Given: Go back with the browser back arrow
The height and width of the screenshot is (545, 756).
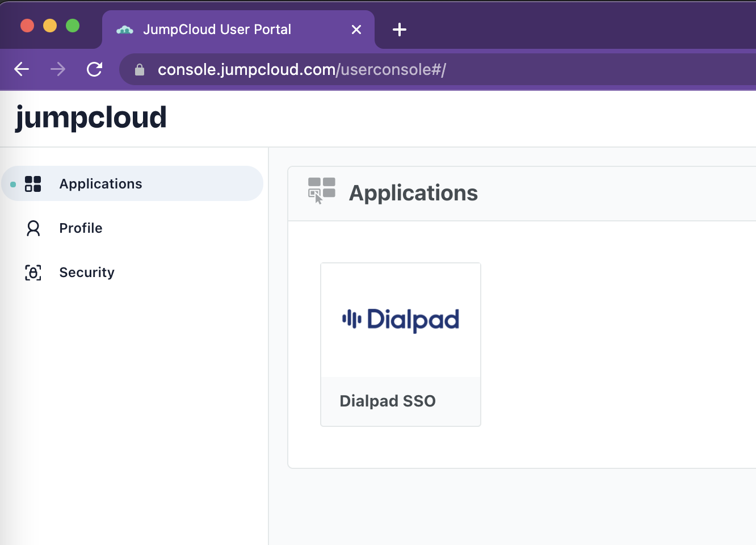Looking at the screenshot, I should point(22,69).
